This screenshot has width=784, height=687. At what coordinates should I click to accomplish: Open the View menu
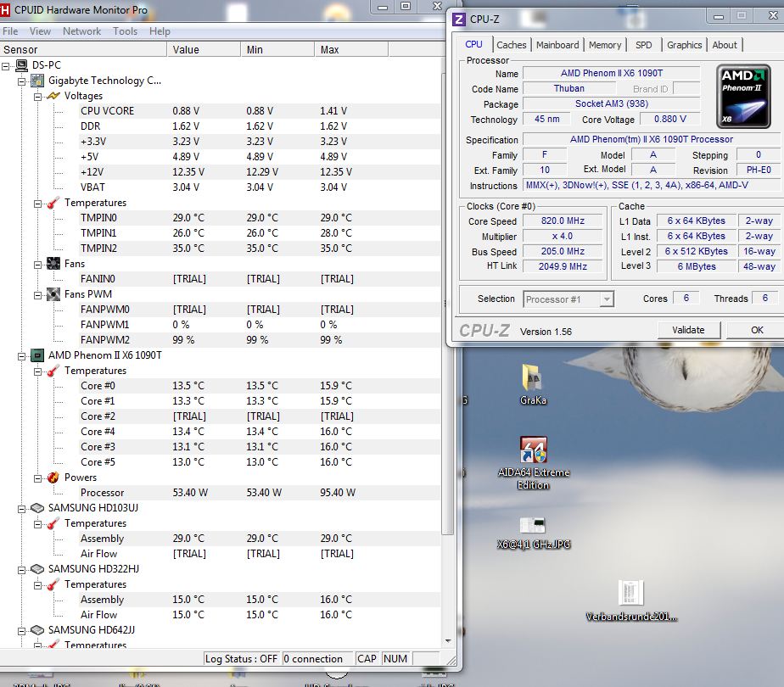click(x=40, y=31)
